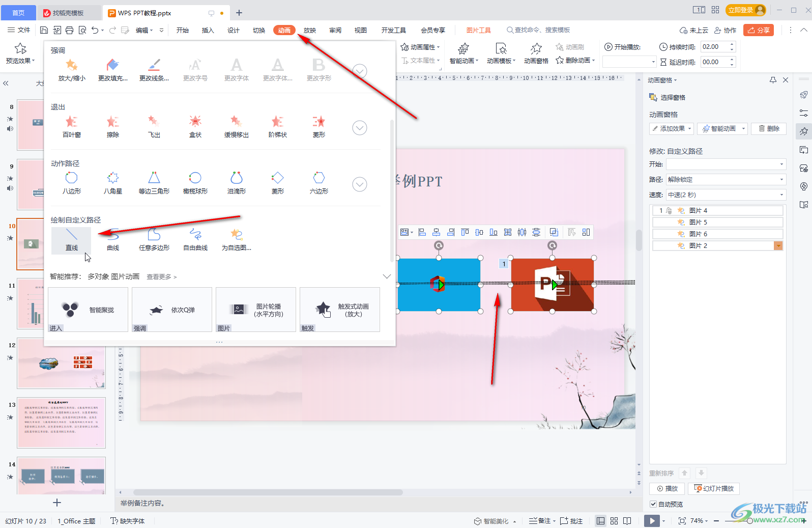812x528 pixels.
Task: Pin the 动画窗格 panel
Action: pyautogui.click(x=773, y=80)
